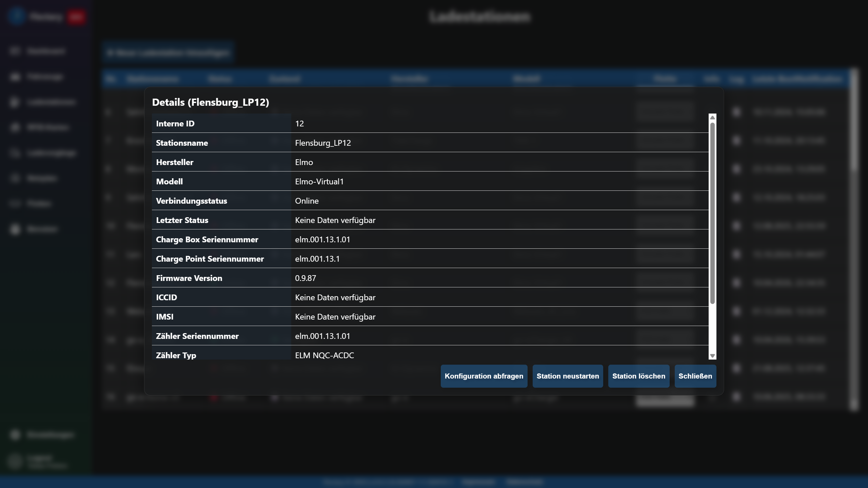
Task: Select the Stationsname value "Flensburg_LP12" in the dialog
Action: pyautogui.click(x=323, y=143)
